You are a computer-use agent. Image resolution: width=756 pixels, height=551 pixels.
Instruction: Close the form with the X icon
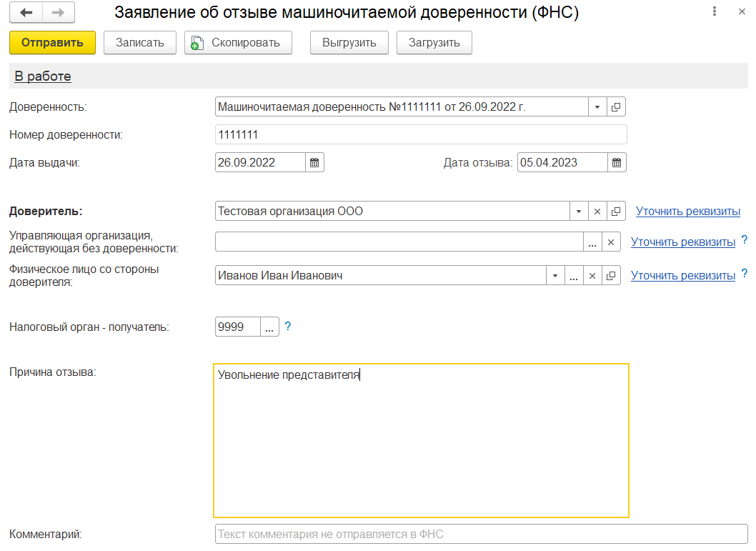[x=742, y=11]
